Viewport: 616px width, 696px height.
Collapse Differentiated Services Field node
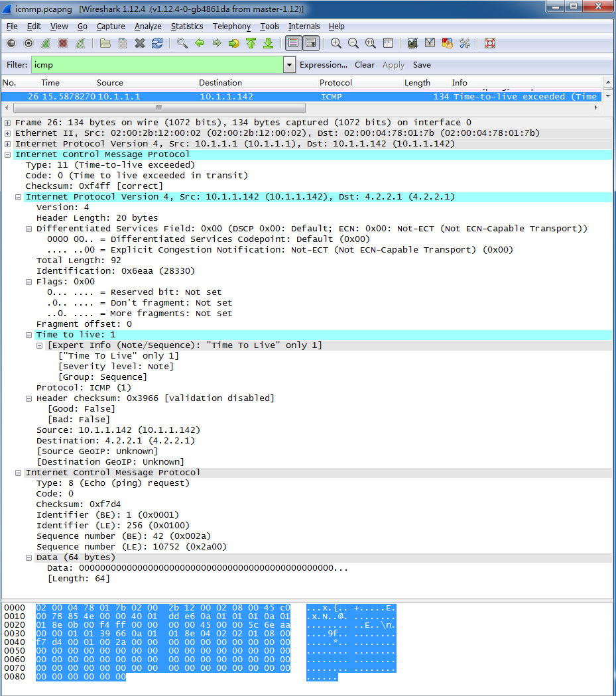click(x=29, y=229)
